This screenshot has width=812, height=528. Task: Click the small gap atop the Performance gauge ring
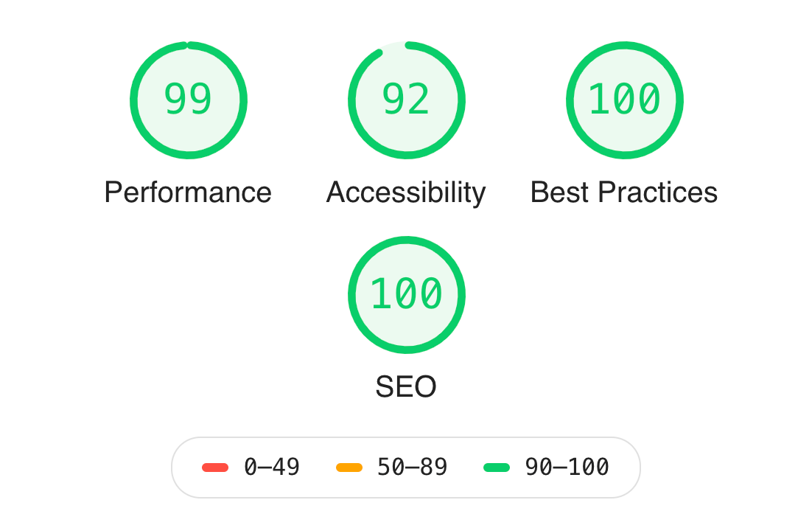coord(187,45)
